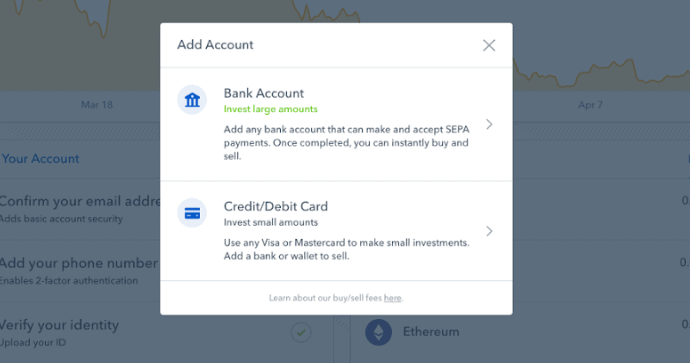Click the Add Account dialog title
The image size is (690, 363).
215,45
